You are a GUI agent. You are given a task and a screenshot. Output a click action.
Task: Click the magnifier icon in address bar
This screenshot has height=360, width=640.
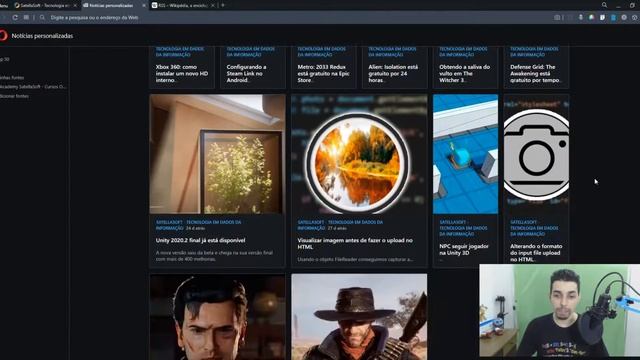tap(42, 18)
